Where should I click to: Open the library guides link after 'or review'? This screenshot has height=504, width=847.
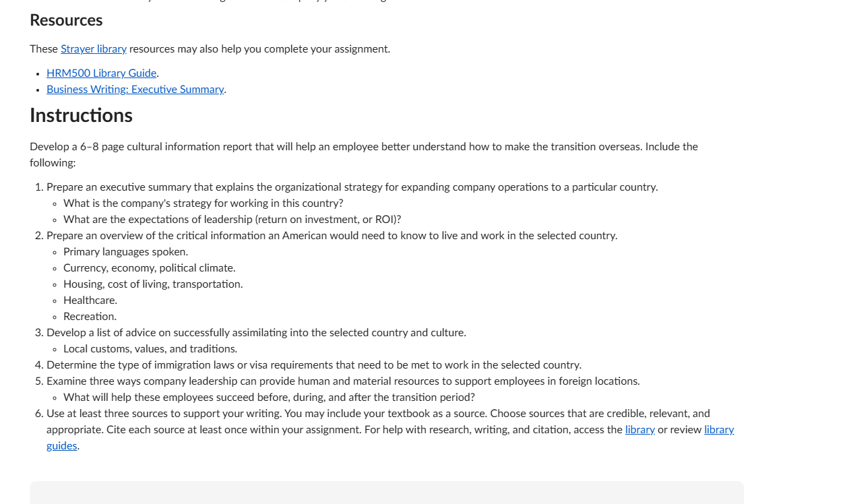[x=719, y=430]
